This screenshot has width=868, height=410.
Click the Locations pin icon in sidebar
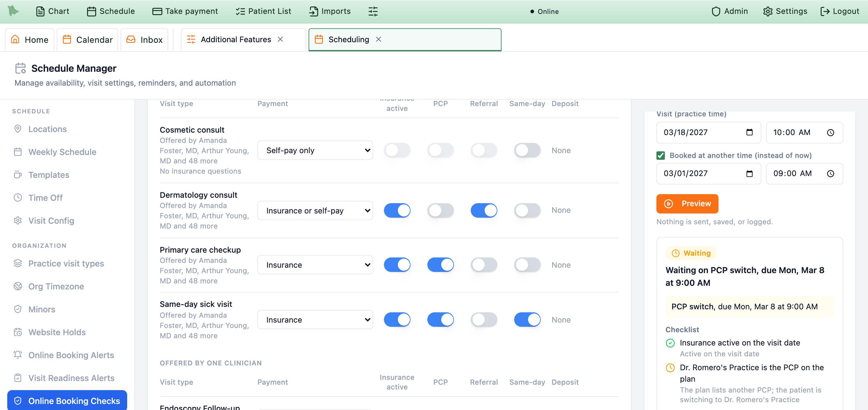[18, 129]
